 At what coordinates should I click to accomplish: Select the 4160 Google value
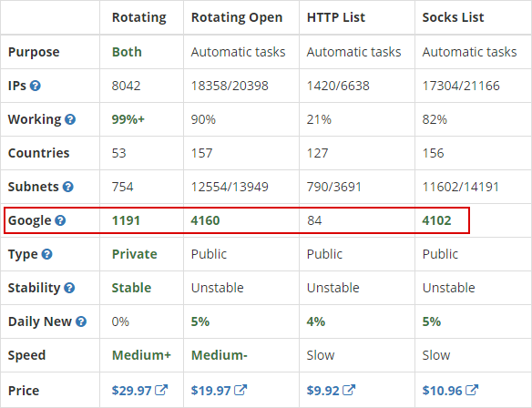tap(205, 220)
